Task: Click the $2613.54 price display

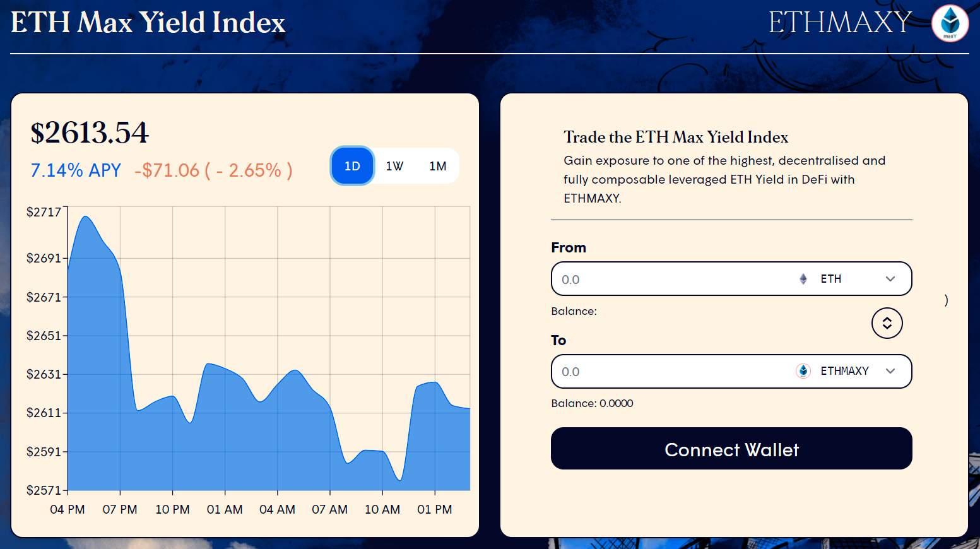Action: click(90, 133)
